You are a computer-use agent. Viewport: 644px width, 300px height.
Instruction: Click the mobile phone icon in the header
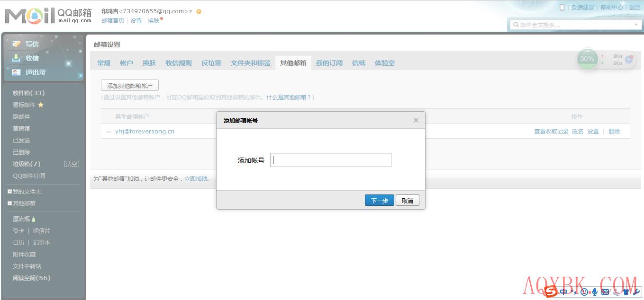coord(562,8)
